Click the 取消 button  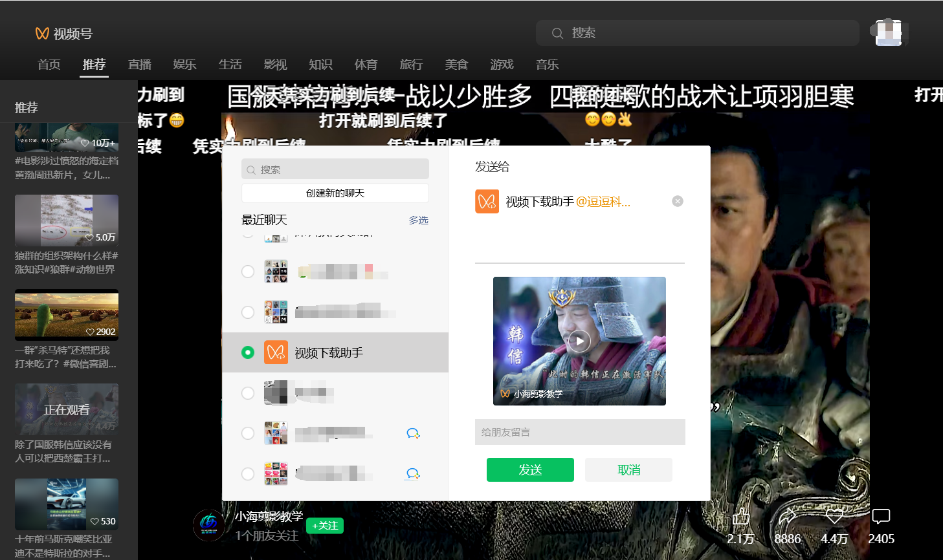click(628, 470)
